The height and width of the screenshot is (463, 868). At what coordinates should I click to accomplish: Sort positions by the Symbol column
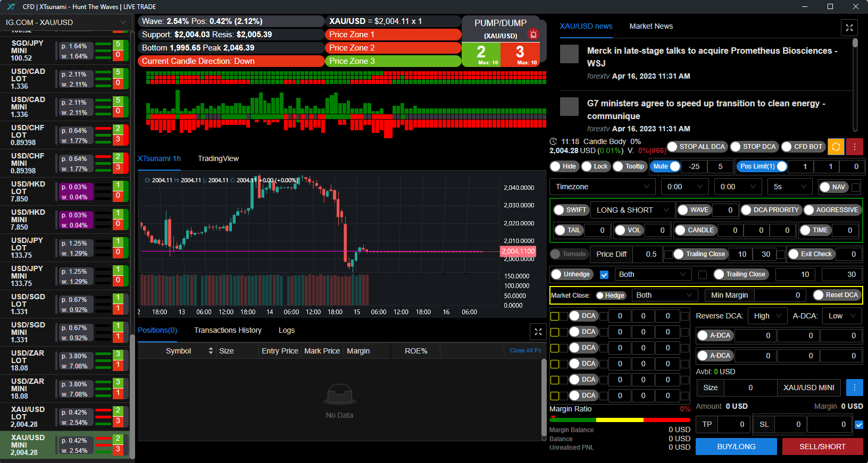click(211, 351)
